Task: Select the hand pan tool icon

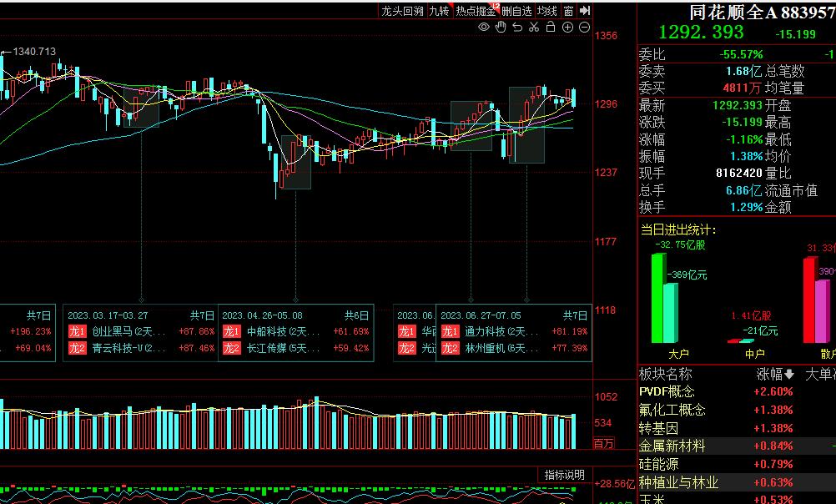Action: tap(500, 28)
